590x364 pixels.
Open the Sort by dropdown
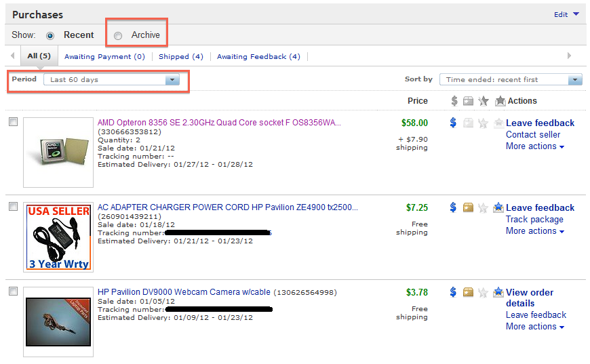(x=511, y=80)
